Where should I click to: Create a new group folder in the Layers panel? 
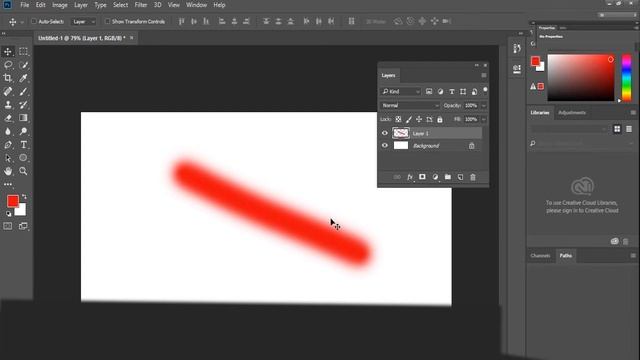coord(448,177)
